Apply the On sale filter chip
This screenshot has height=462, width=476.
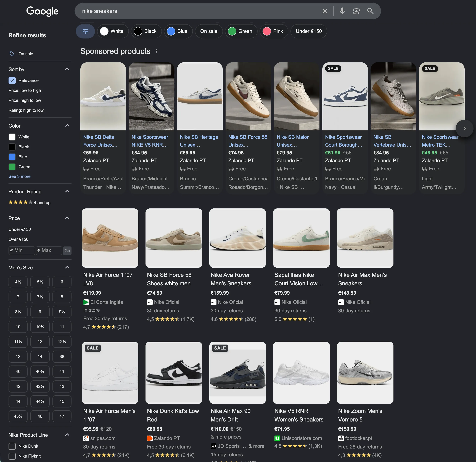point(209,31)
